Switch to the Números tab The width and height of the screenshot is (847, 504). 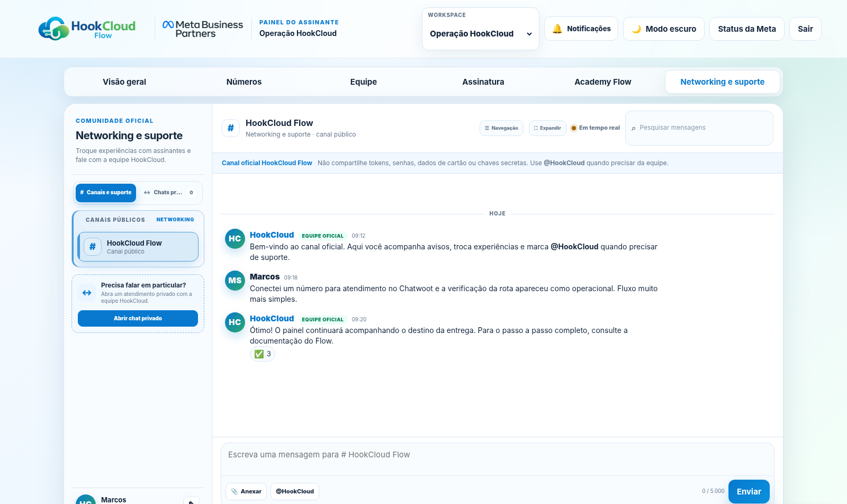click(244, 82)
